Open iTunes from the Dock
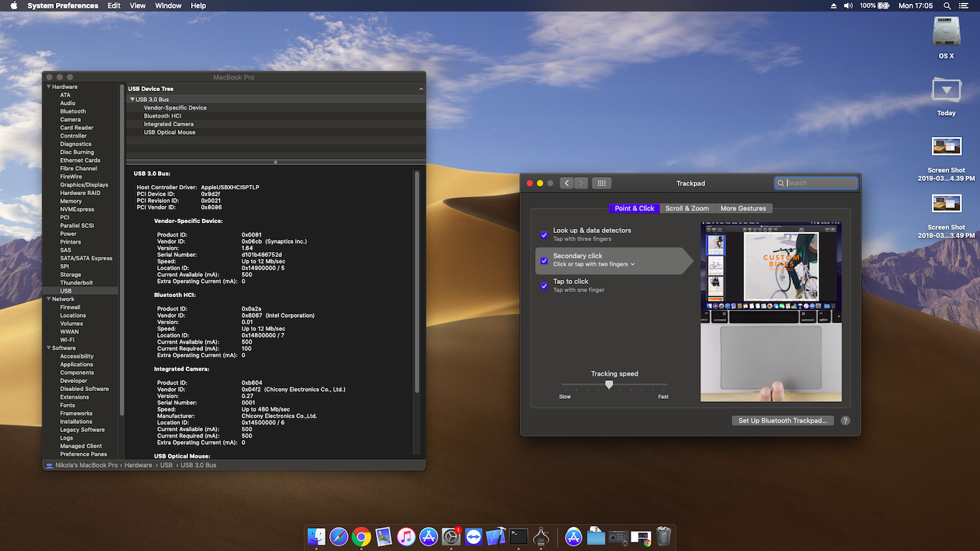Screen dimensions: 980x551 (x=406, y=536)
